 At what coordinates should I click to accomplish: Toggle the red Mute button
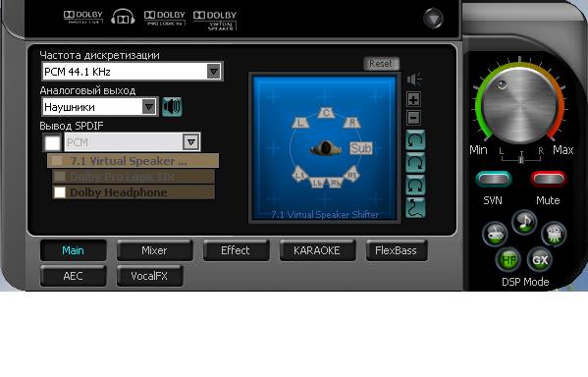point(548,180)
